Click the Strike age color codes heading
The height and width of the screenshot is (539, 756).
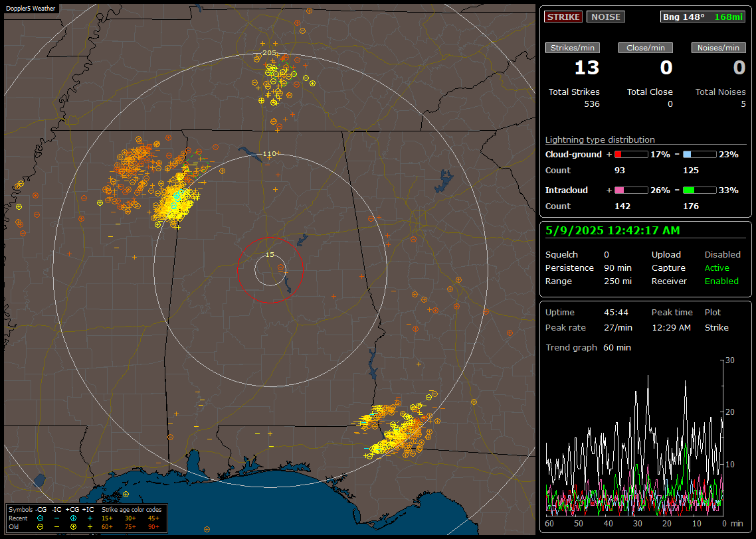(131, 510)
